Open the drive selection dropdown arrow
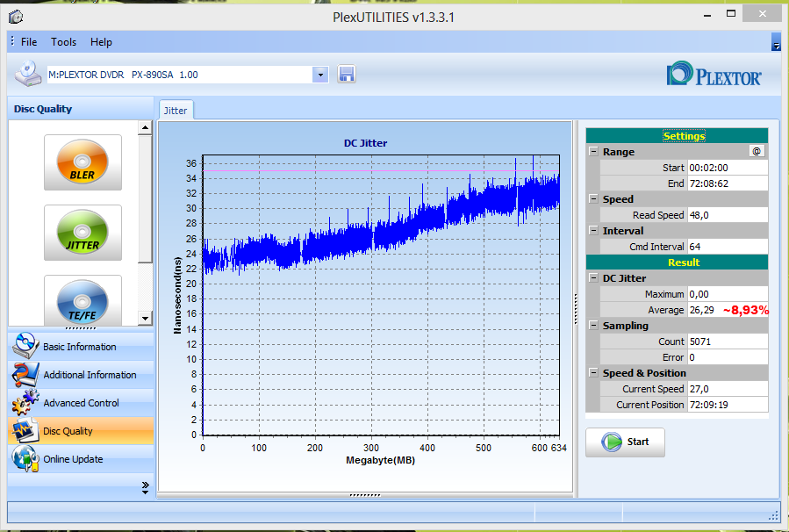 point(320,75)
